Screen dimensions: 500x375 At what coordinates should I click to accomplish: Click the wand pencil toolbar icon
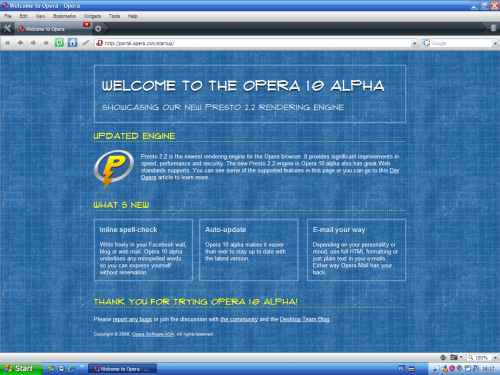pyautogui.click(x=86, y=43)
